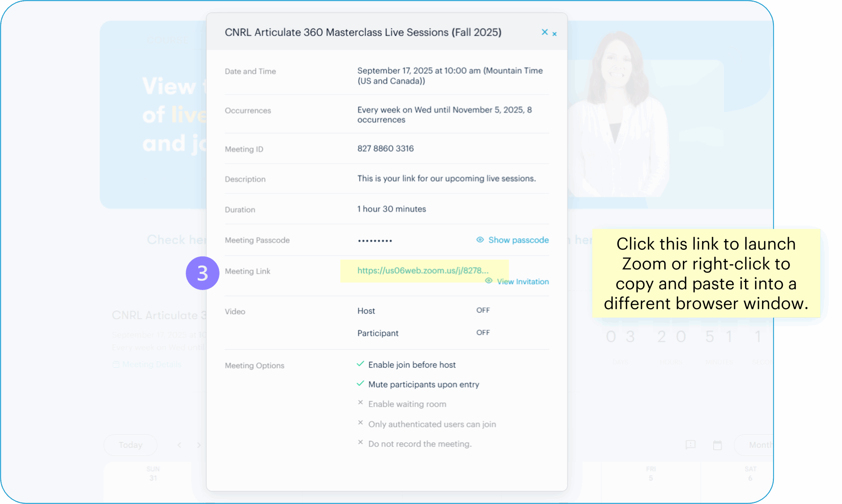Click the eye icon beside Show passcode
The image size is (842, 504).
480,240
